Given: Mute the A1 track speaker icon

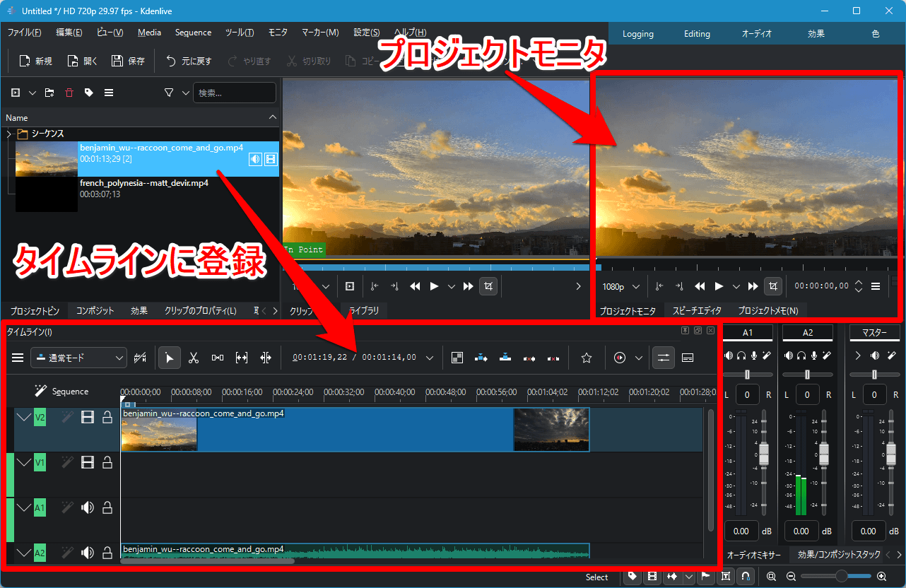Looking at the screenshot, I should tap(88, 507).
